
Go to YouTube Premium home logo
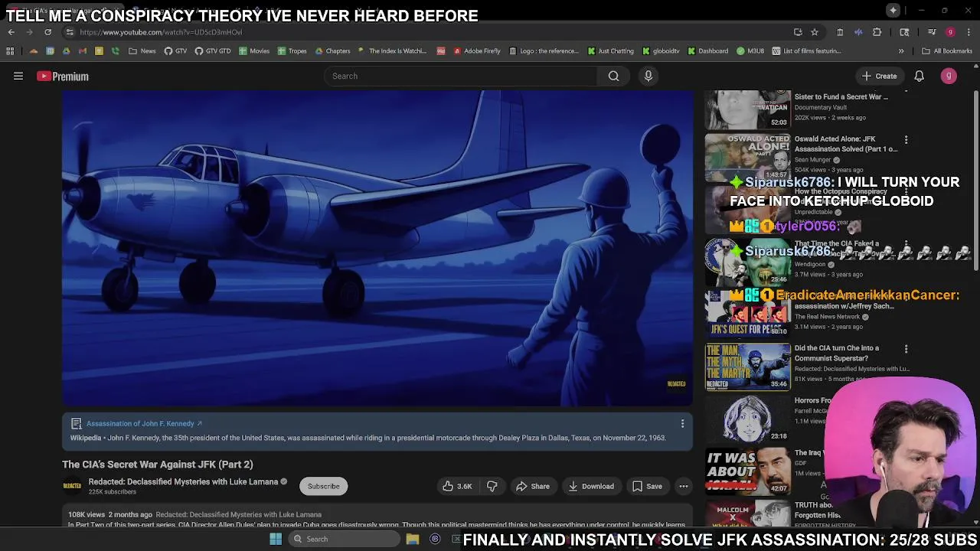(x=63, y=76)
